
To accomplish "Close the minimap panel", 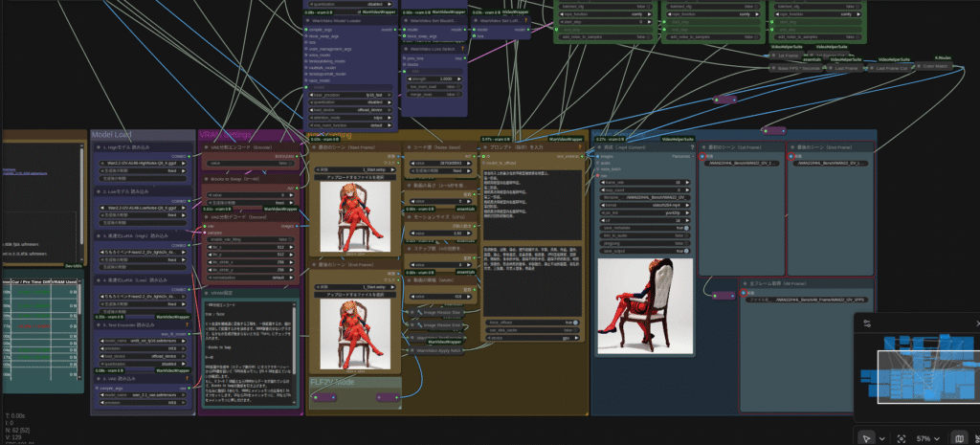I will click(976, 324).
